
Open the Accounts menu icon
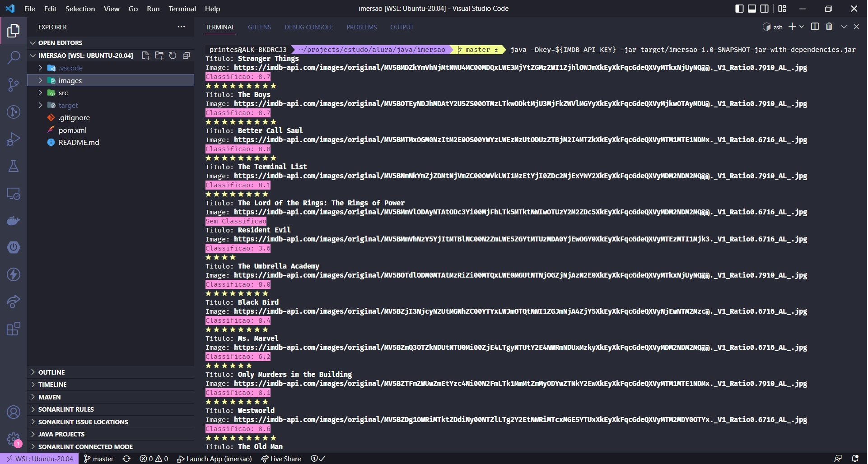click(14, 412)
